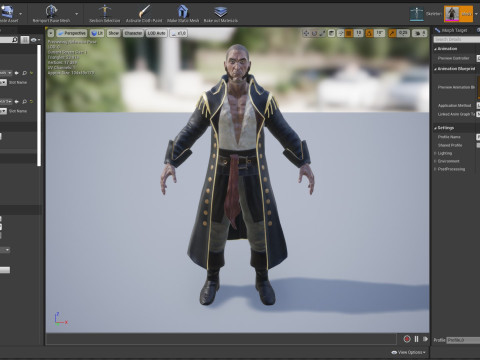The height and width of the screenshot is (360, 480).
Task: Click the Make Static Mesh icon
Action: click(183, 11)
